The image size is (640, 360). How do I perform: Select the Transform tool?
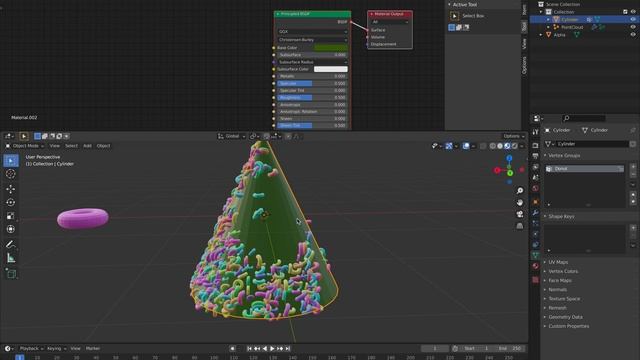11,229
